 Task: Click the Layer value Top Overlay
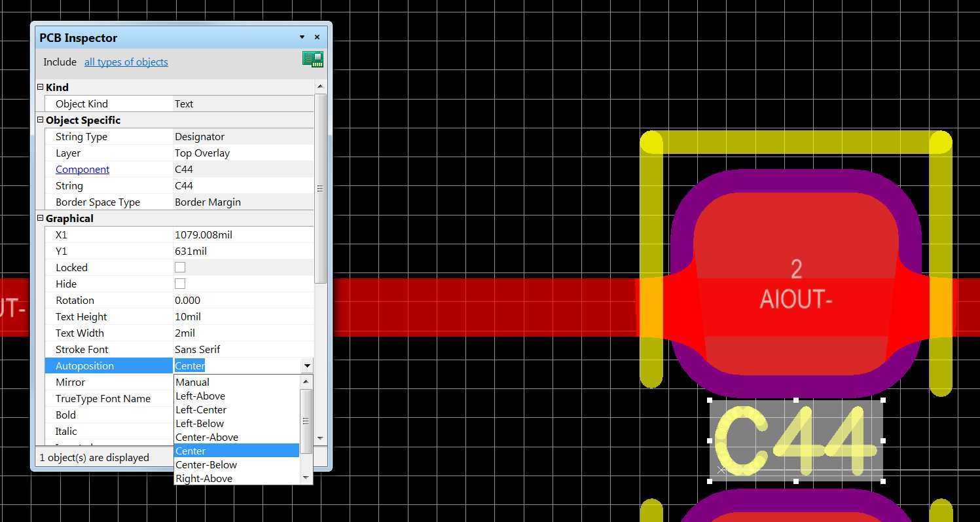tap(202, 153)
